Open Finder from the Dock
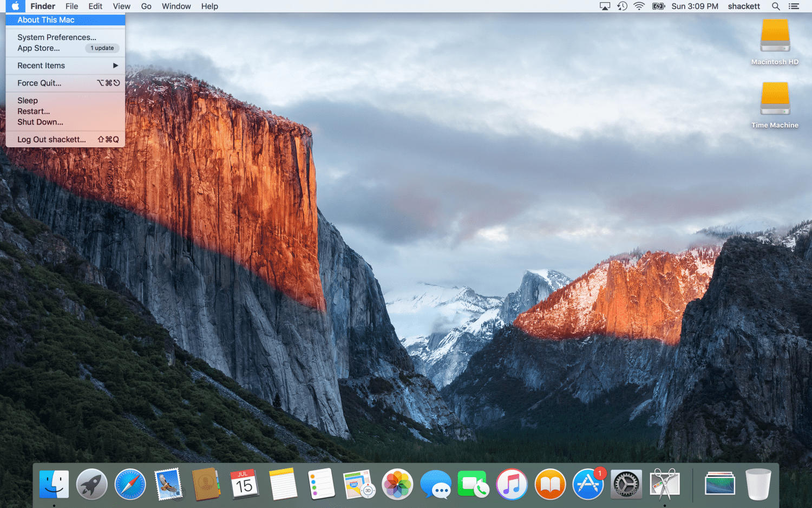The image size is (812, 508). [54, 484]
